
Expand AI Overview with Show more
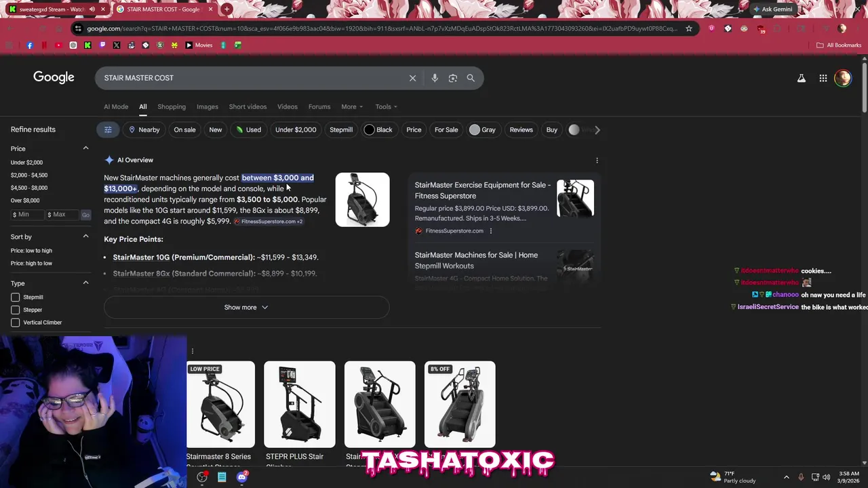point(246,308)
